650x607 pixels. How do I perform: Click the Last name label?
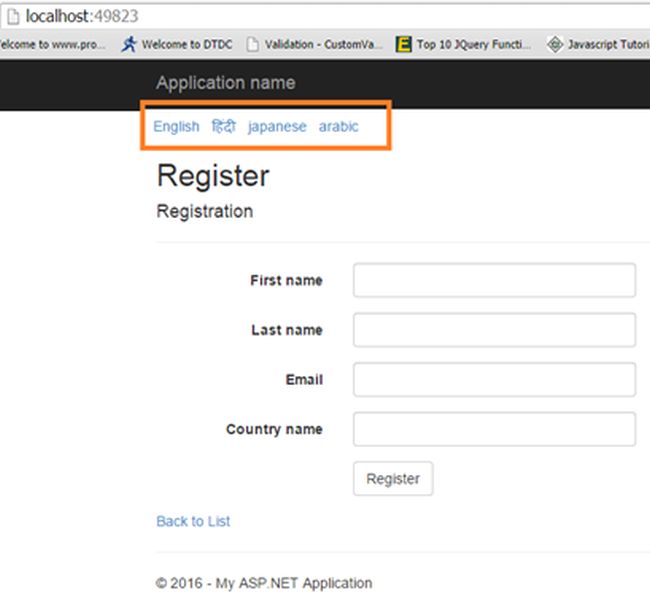(x=287, y=330)
